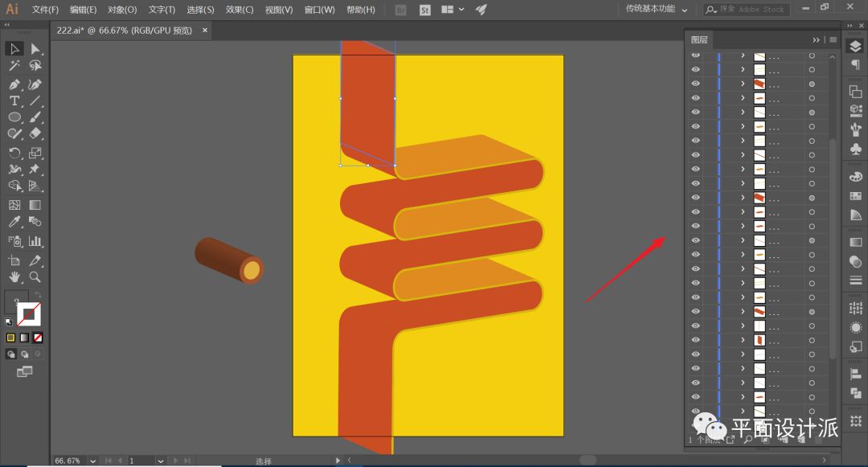Toggle visibility of the bottom layer row
The image size is (868, 467).
[x=695, y=411]
